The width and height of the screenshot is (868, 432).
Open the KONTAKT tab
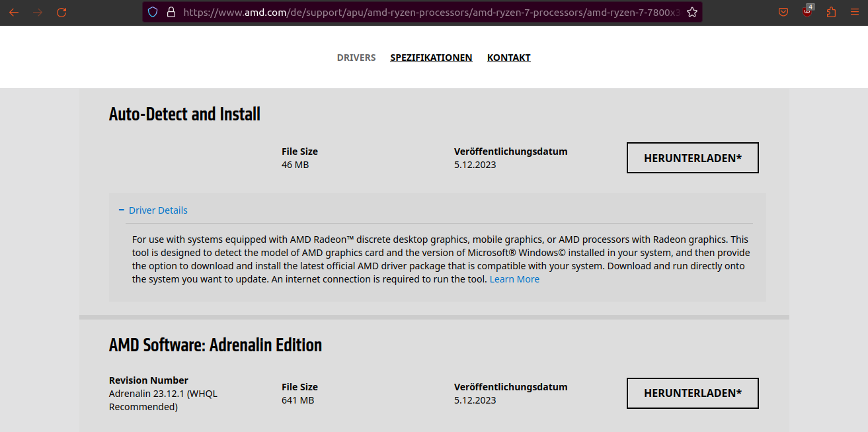click(509, 58)
